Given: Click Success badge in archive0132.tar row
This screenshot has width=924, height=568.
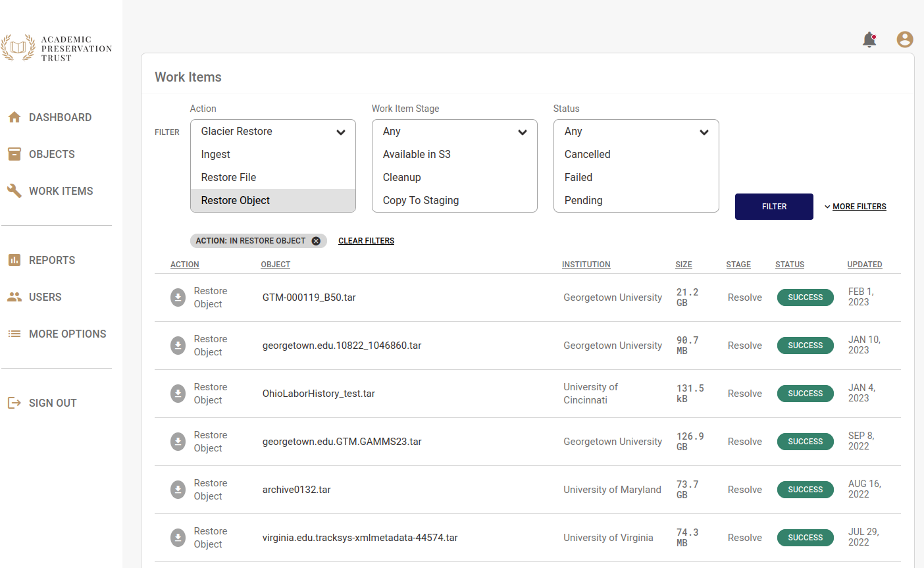Looking at the screenshot, I should [806, 490].
